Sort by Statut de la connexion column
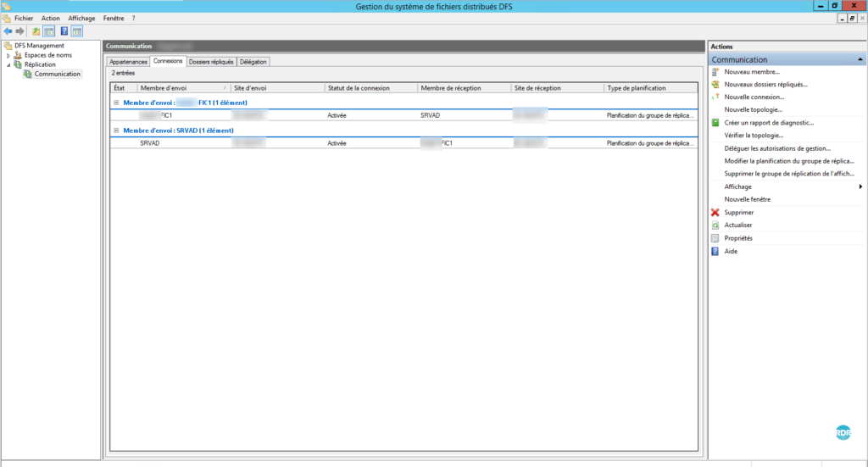 pyautogui.click(x=359, y=88)
